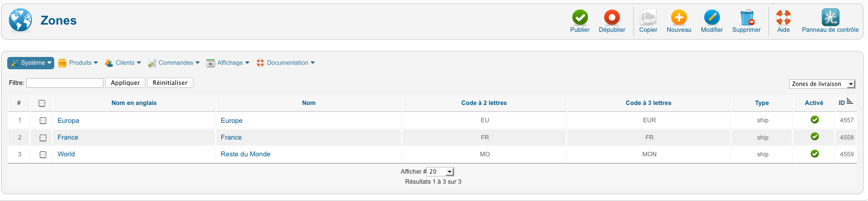868x201 pixels.
Task: Open the Reste du Monde zone link
Action: [x=245, y=154]
